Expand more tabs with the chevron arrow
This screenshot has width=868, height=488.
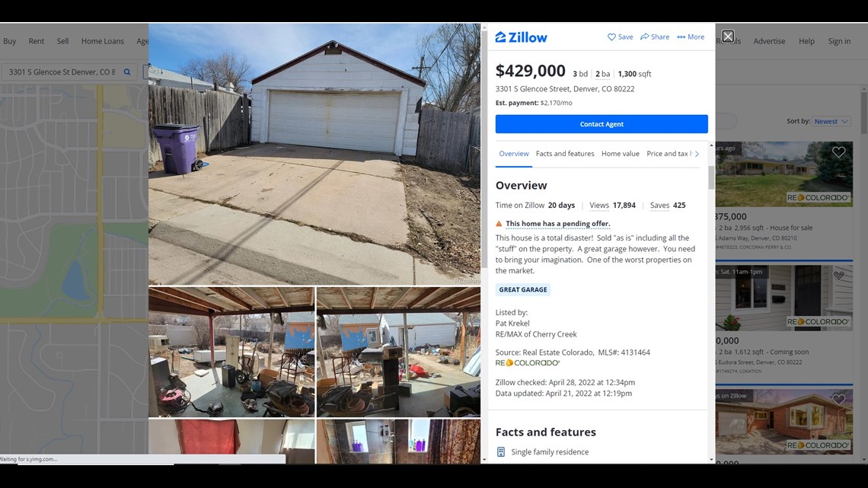coord(697,154)
